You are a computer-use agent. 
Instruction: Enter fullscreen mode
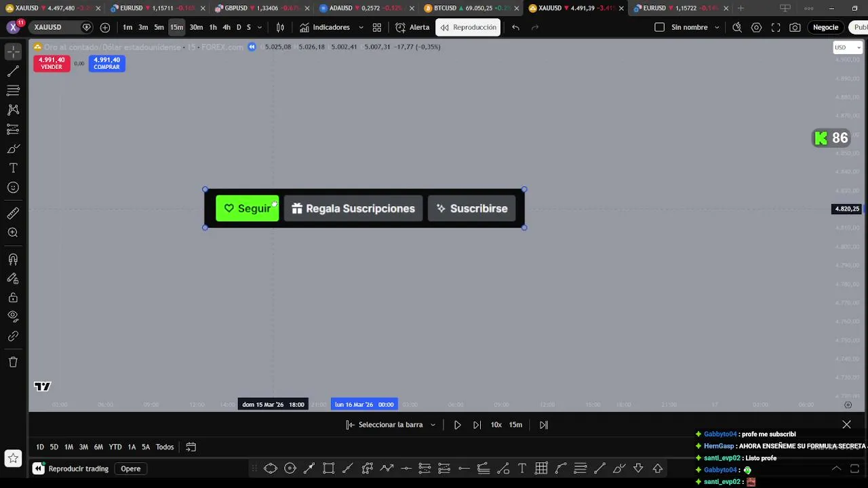tap(776, 27)
